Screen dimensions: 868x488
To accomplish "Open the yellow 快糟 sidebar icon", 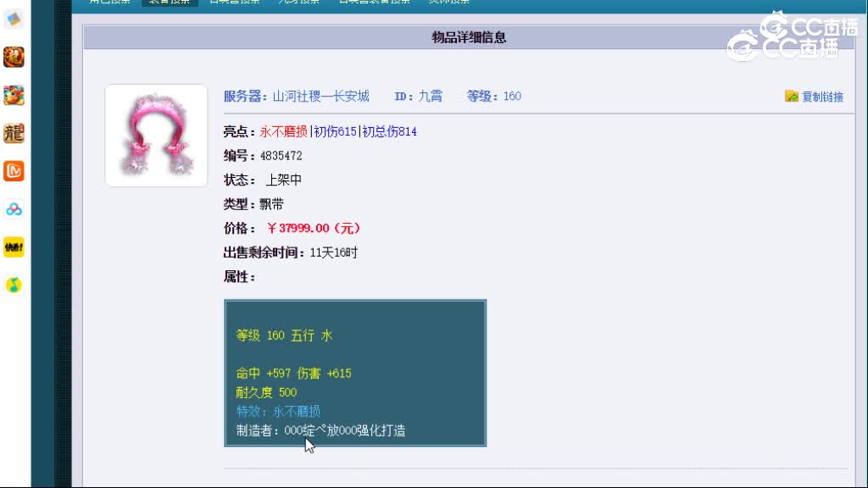I will [x=14, y=247].
